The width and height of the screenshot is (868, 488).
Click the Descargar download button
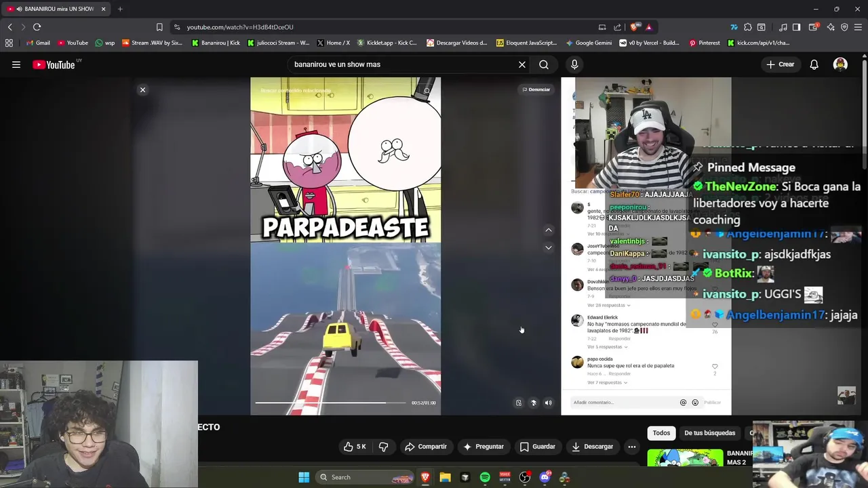coord(592,447)
